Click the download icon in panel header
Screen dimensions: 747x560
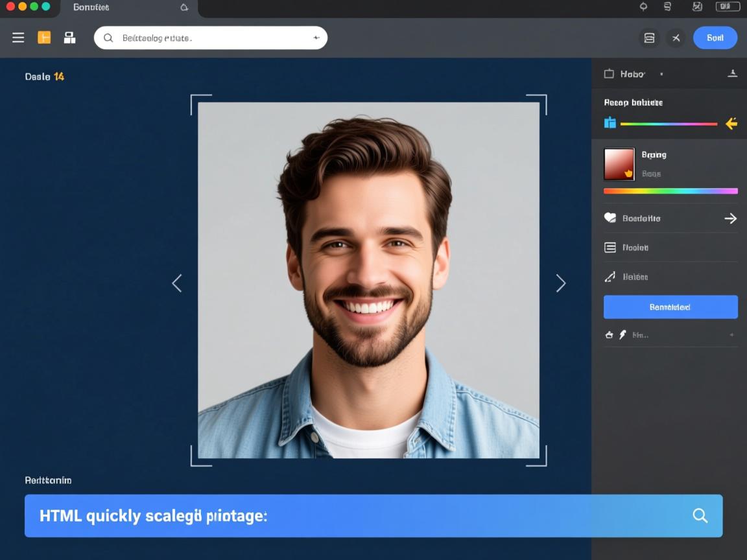[732, 74]
